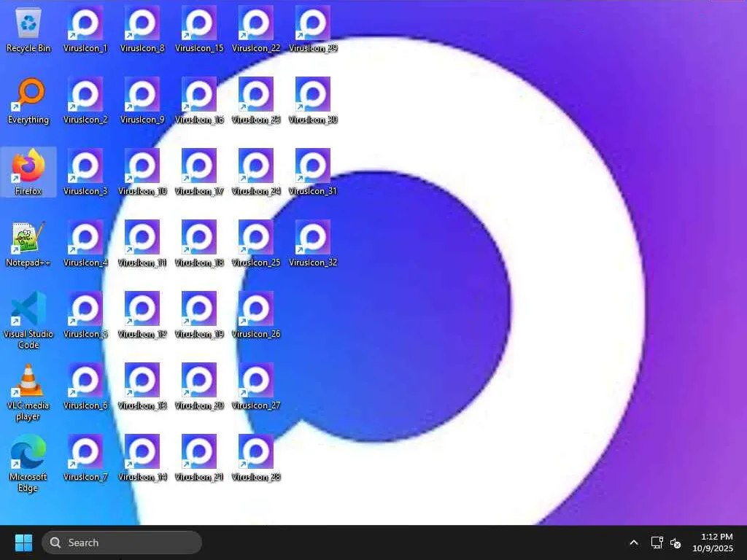Select the VirusIcon_16 shortcut
Screen dimensions: 747x560
click(x=199, y=101)
